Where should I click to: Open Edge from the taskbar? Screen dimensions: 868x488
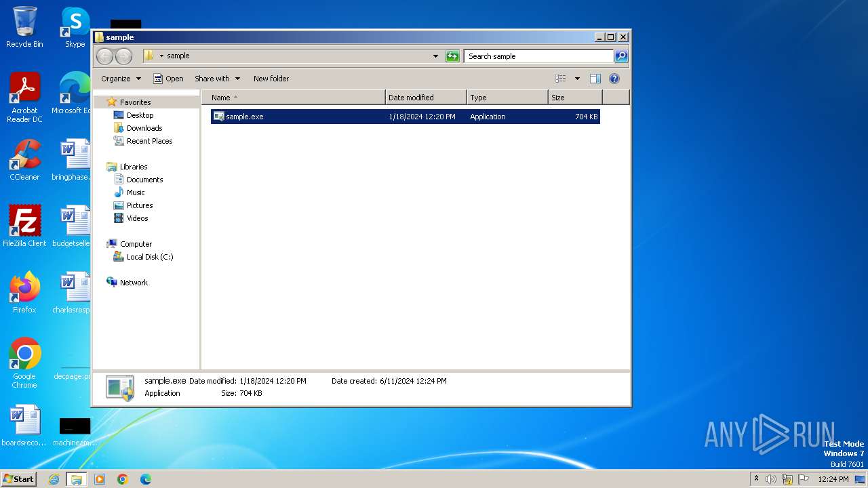146,479
